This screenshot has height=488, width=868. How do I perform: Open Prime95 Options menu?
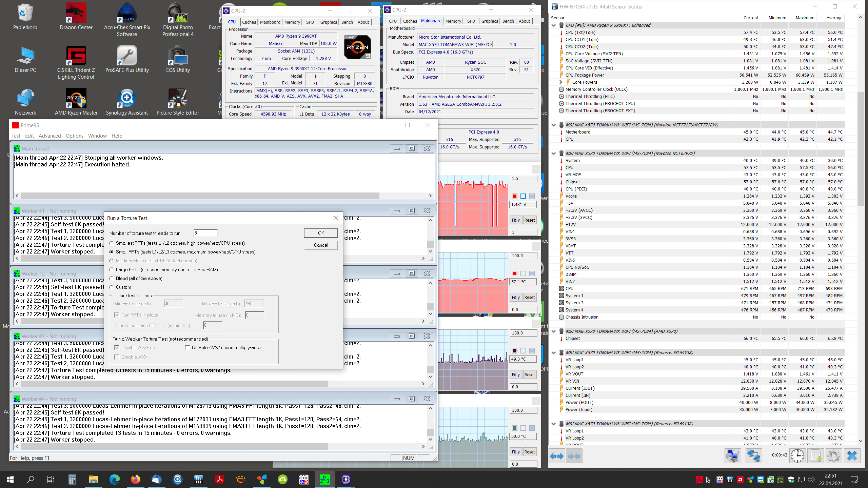click(x=75, y=136)
